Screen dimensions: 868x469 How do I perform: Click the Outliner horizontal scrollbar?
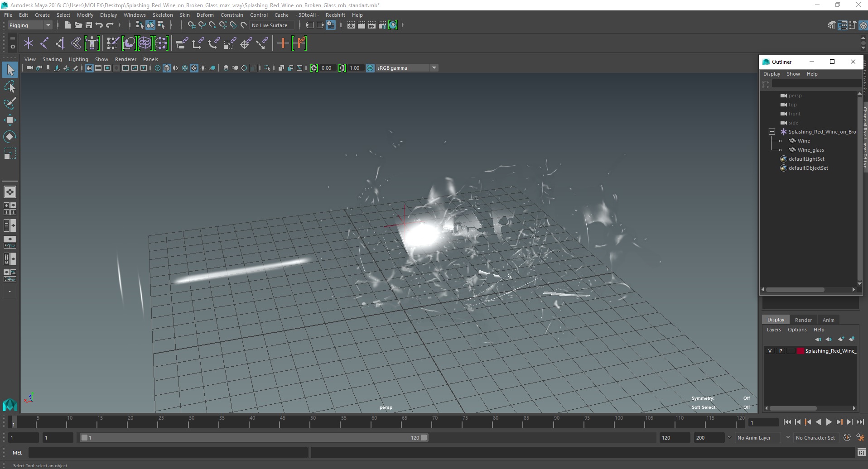[795, 290]
